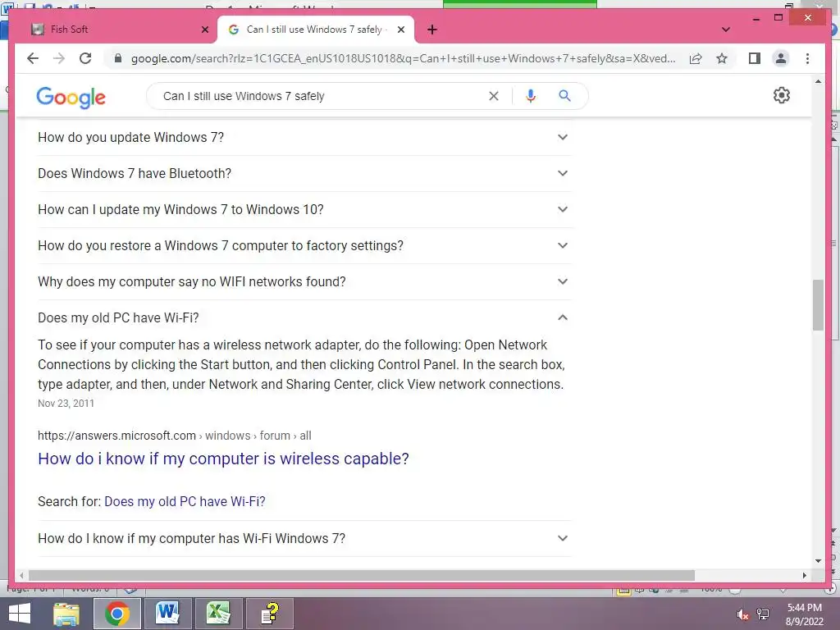The image size is (840, 630).
Task: Open the Chrome side panel
Action: 755,58
